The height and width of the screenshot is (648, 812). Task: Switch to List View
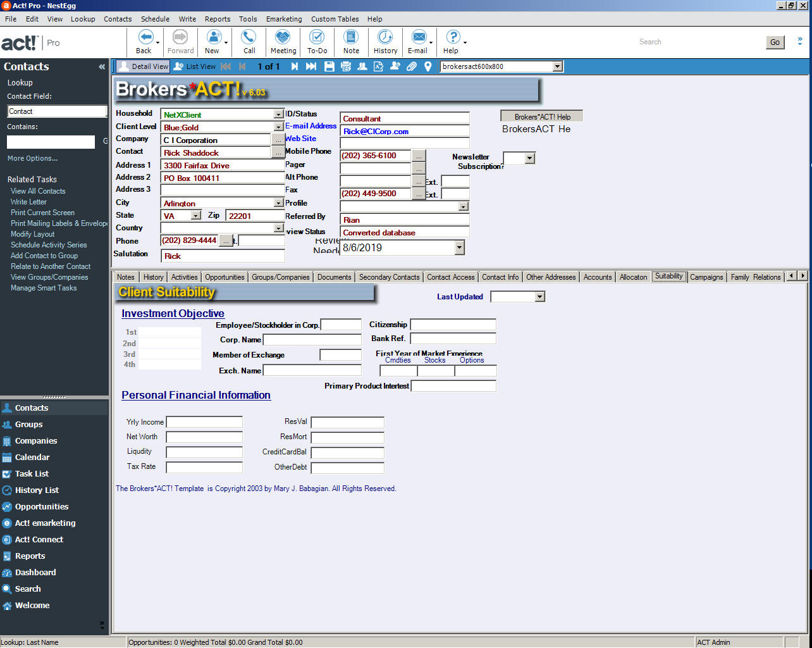click(195, 66)
